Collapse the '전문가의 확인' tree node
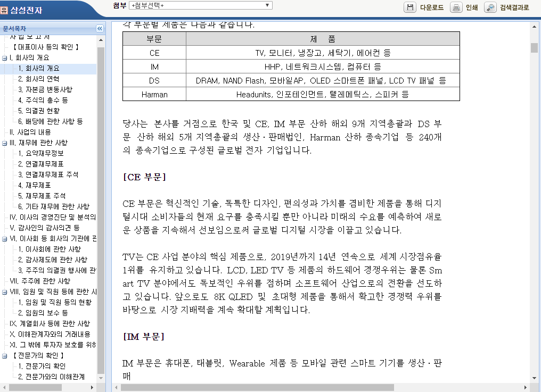Screen dimensions: 541x392 tap(4, 356)
